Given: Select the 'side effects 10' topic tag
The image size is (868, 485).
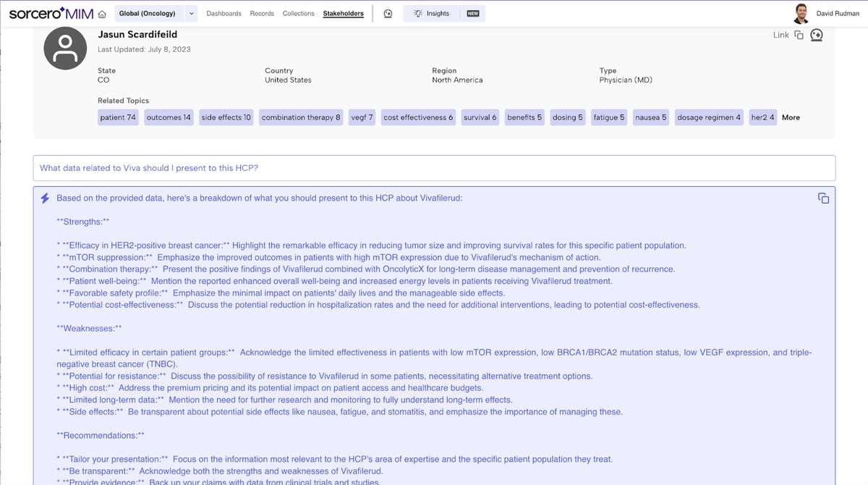Looking at the screenshot, I should (226, 117).
